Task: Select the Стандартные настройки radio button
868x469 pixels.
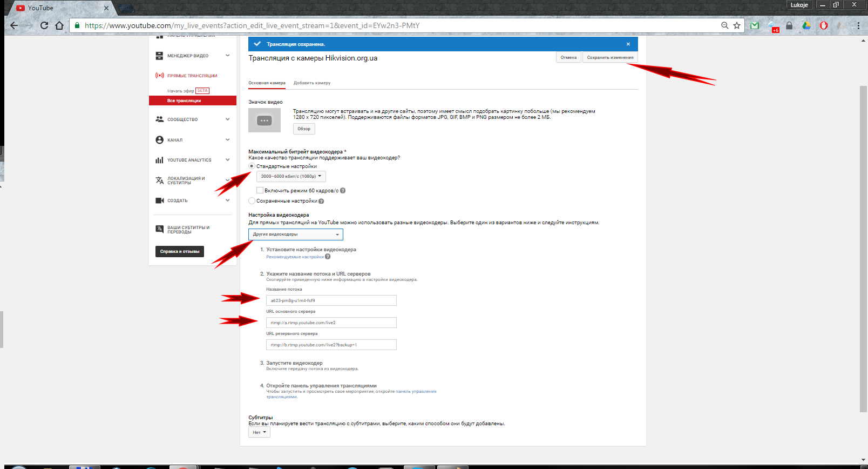Action: pos(252,166)
